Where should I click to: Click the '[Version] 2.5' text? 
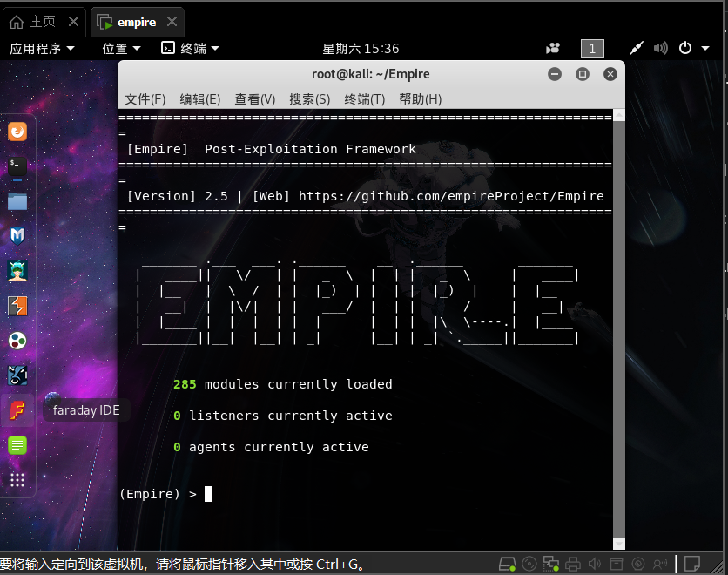point(178,196)
